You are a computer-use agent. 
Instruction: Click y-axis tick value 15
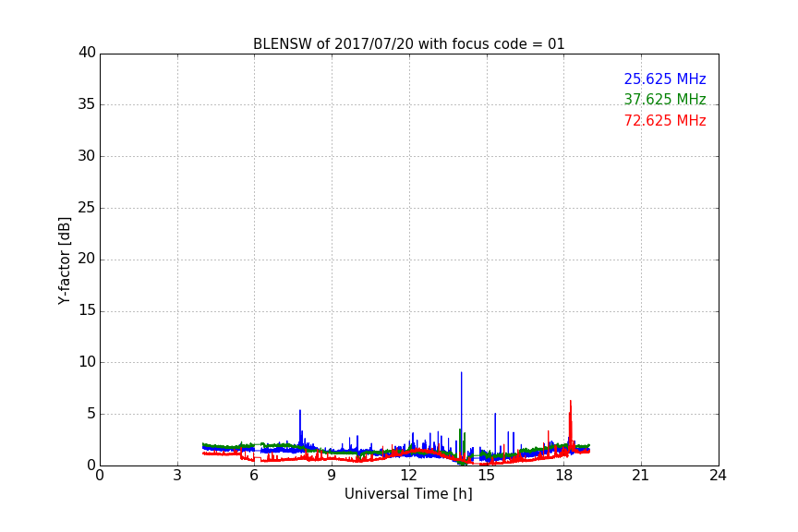[87, 310]
